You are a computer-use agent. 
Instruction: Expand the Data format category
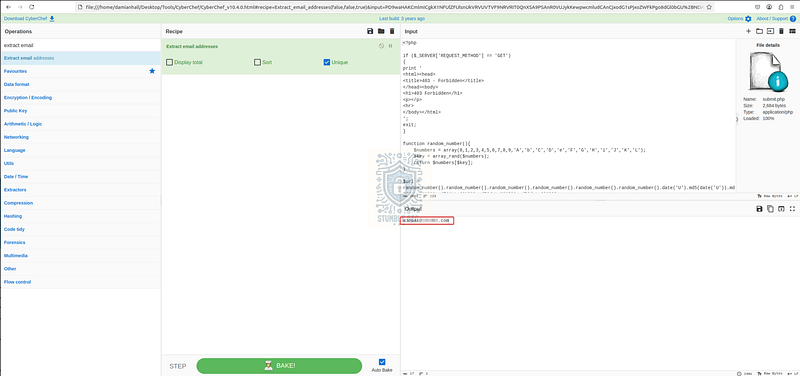(80, 84)
